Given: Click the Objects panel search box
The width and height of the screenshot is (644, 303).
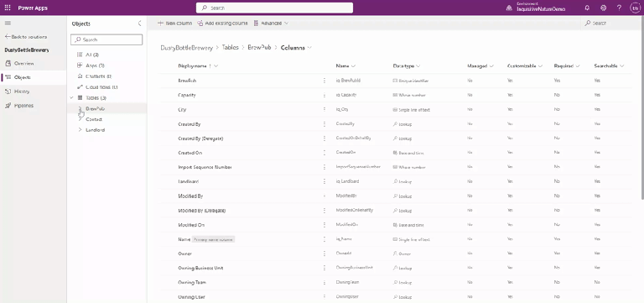Looking at the screenshot, I should pos(106,40).
